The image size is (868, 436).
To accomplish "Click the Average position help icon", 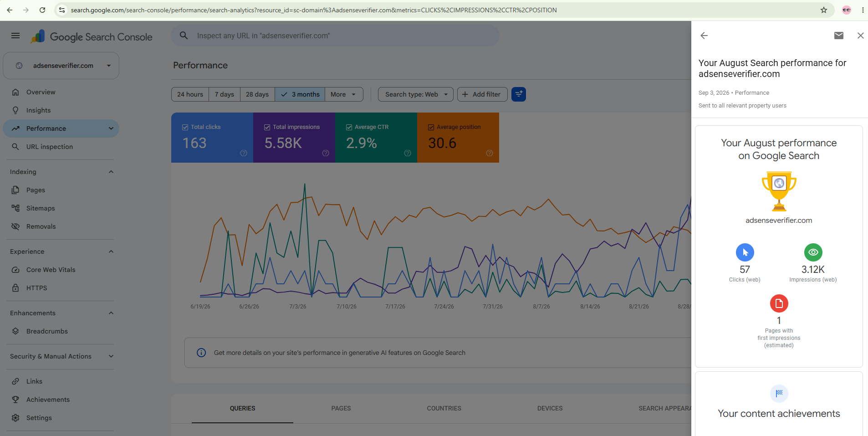I will (x=490, y=153).
